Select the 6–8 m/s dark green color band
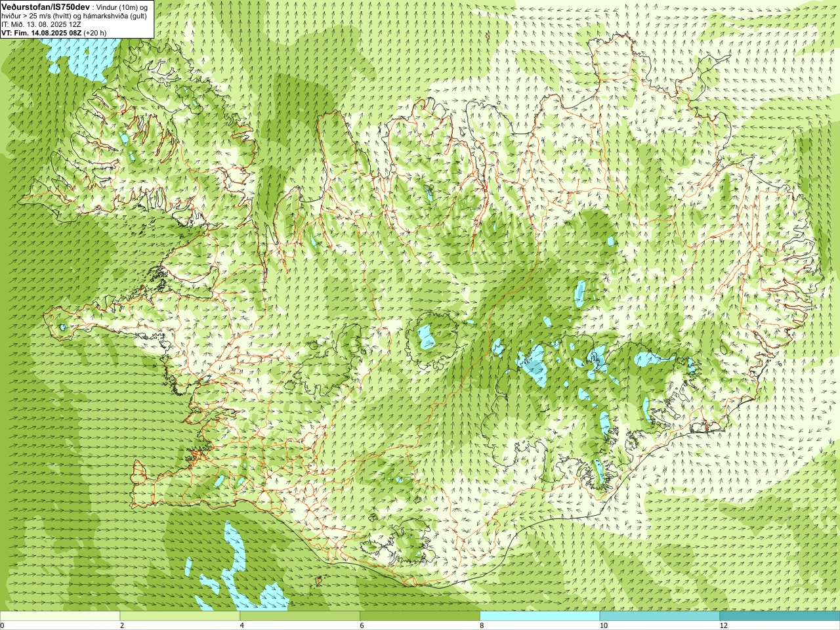Screen dimensions: 840x630 click(420, 616)
